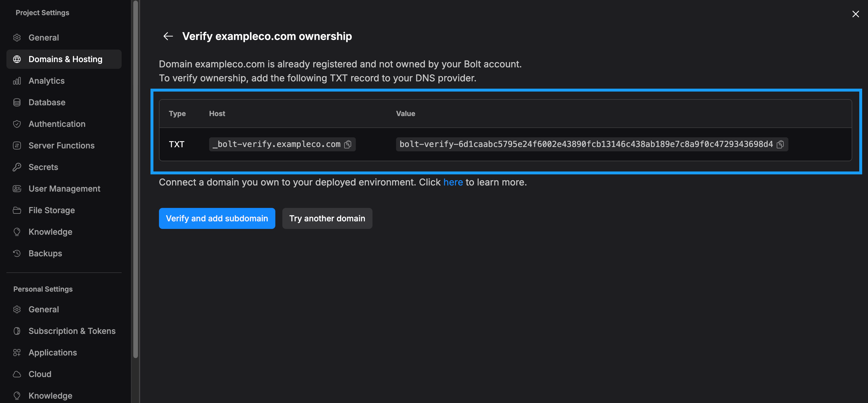Select project General settings
The height and width of the screenshot is (403, 868).
tap(43, 38)
